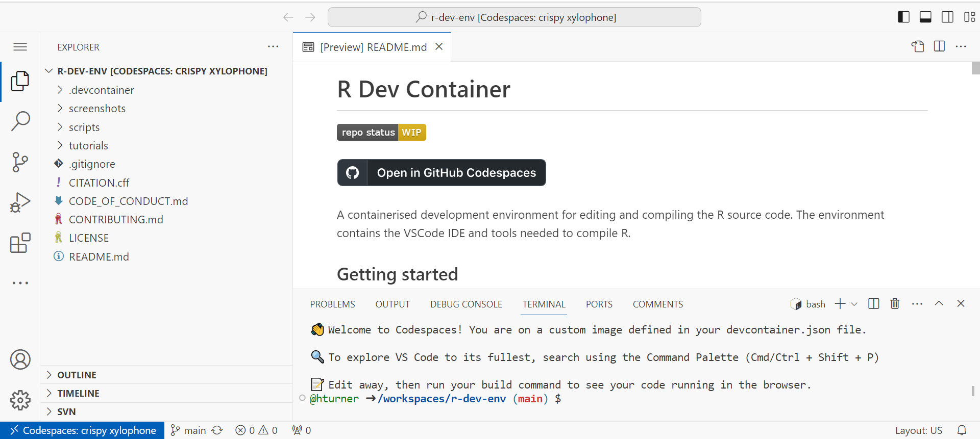
Task: Switch to the PROBLEMS tab
Action: [332, 304]
